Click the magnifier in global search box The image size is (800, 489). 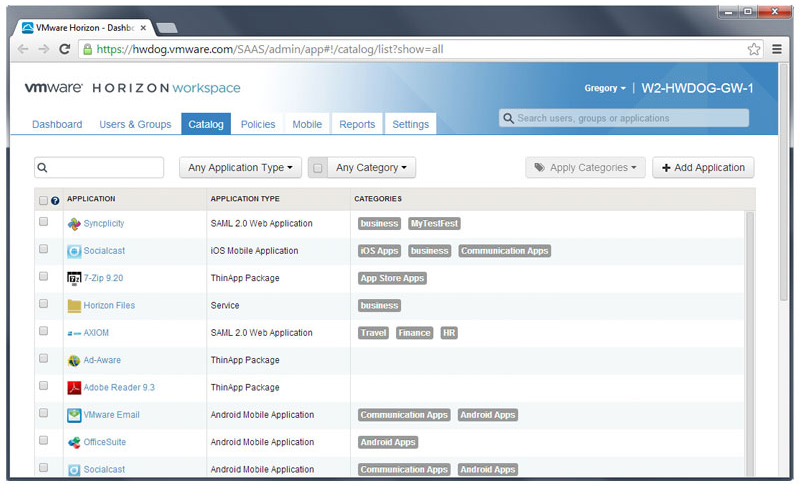[508, 118]
